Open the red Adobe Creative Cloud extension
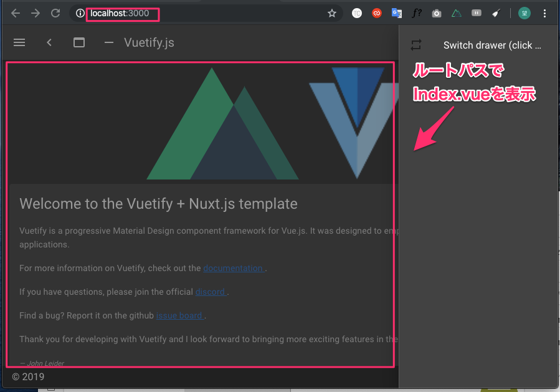560x392 pixels. tap(377, 13)
